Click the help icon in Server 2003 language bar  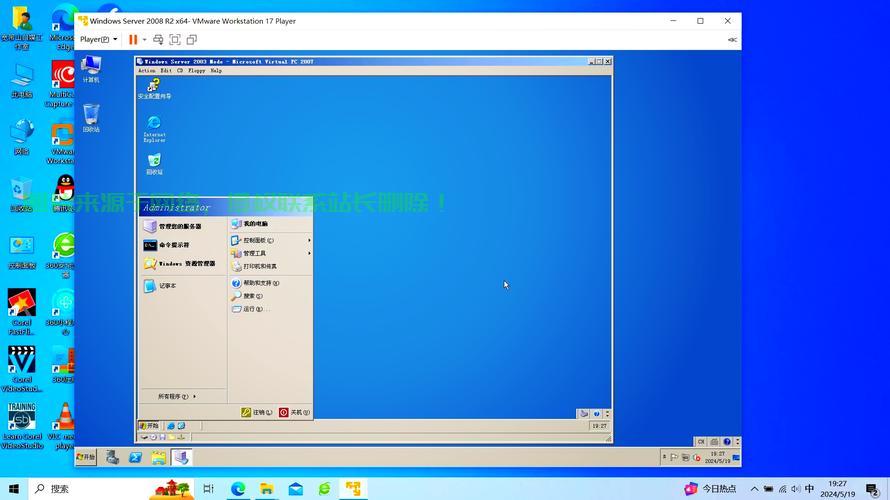pyautogui.click(x=596, y=414)
